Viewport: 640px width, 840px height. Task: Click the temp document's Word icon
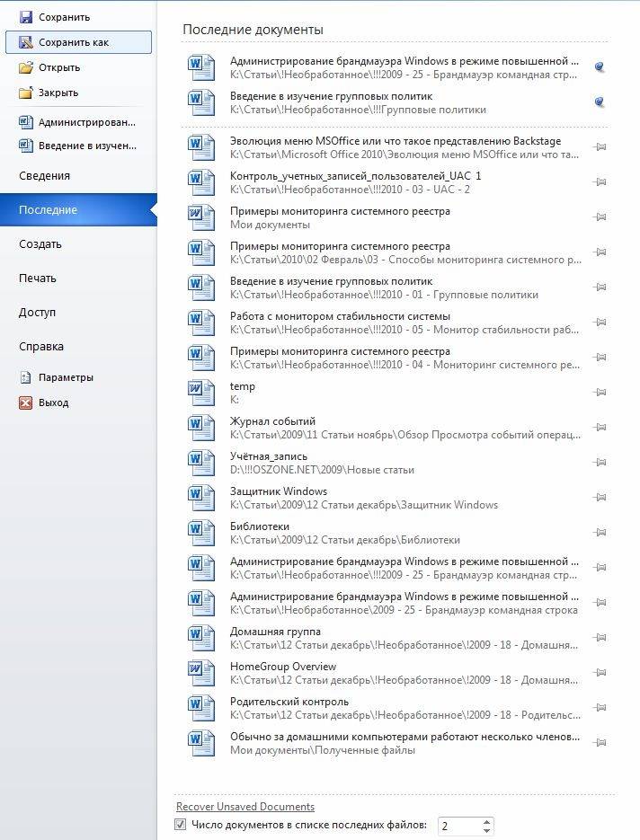pos(201,393)
